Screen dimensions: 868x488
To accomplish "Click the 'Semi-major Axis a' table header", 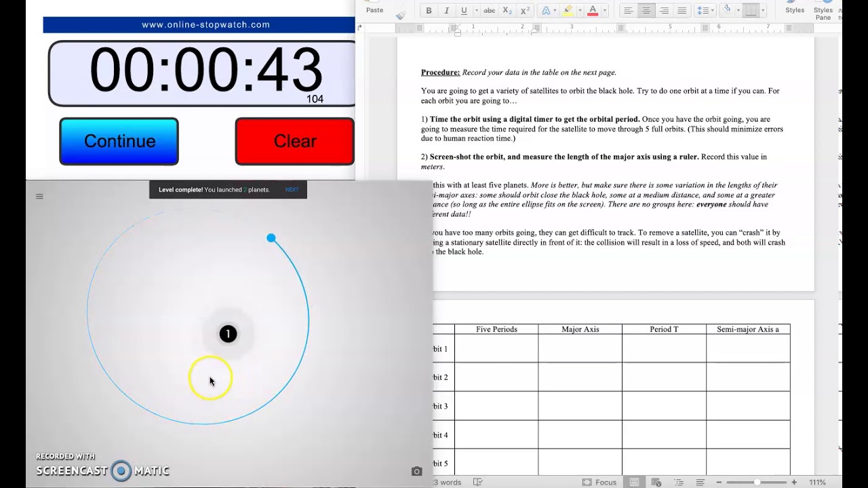I will (748, 329).
